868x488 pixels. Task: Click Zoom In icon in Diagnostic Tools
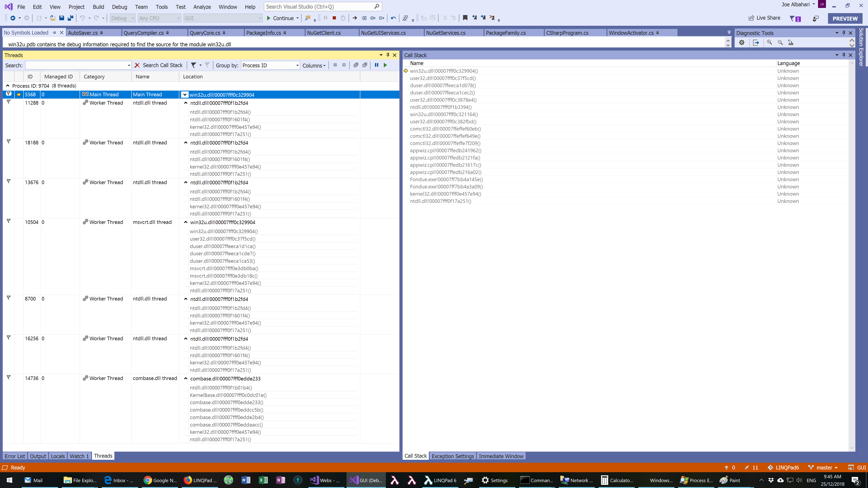coord(769,42)
